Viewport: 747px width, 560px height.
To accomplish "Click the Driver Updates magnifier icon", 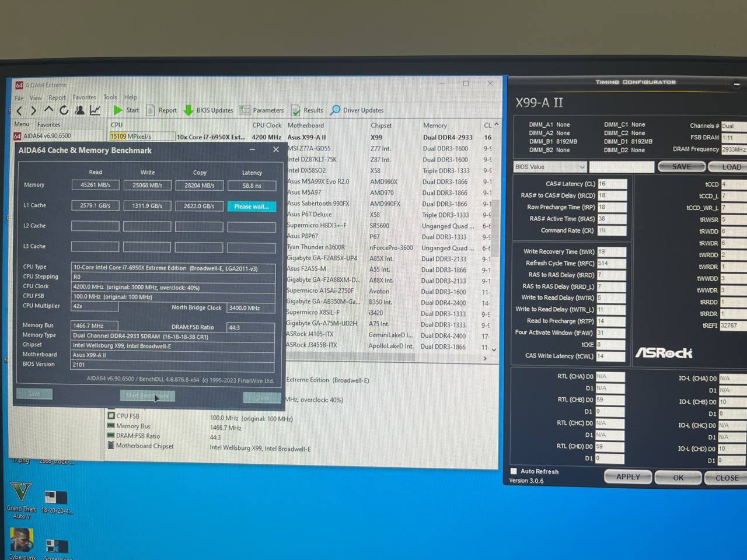I will 336,110.
